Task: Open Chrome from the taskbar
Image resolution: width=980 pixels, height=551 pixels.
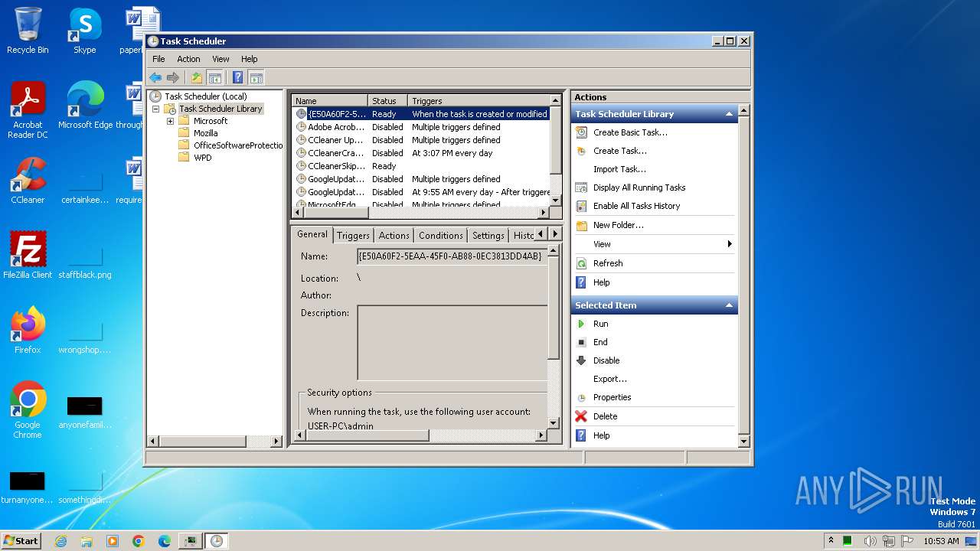Action: pos(139,541)
